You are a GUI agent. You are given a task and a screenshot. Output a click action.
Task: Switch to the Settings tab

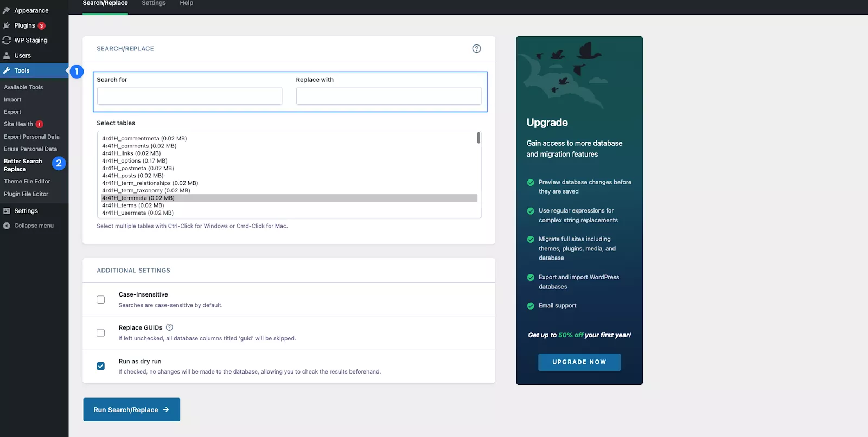coord(154,3)
